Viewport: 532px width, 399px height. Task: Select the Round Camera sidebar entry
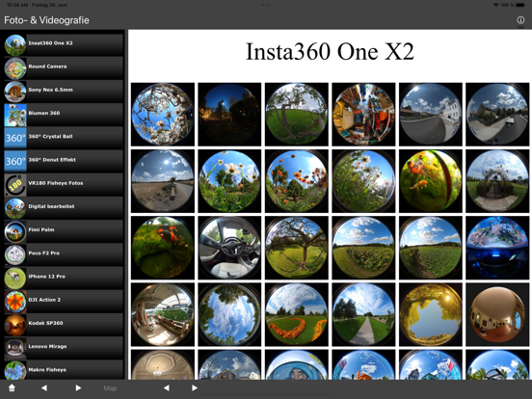click(x=64, y=67)
